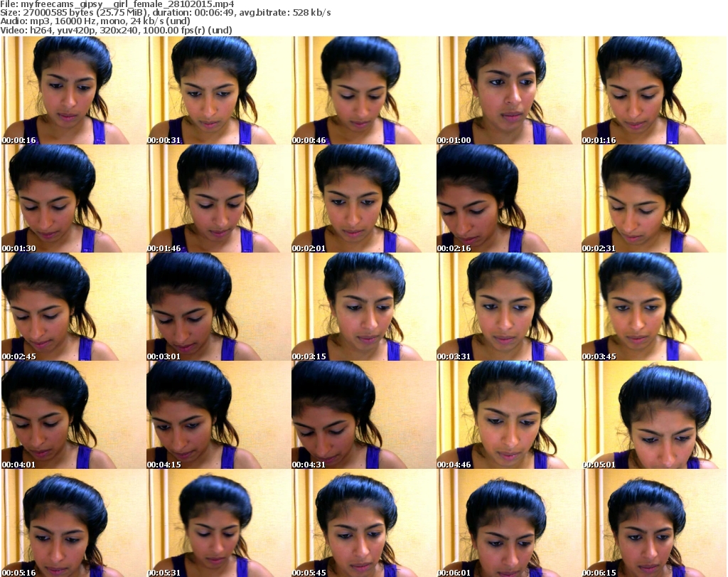
Task: Click the 'Audio: mp3, 16000 Hz' line
Action: point(95,21)
